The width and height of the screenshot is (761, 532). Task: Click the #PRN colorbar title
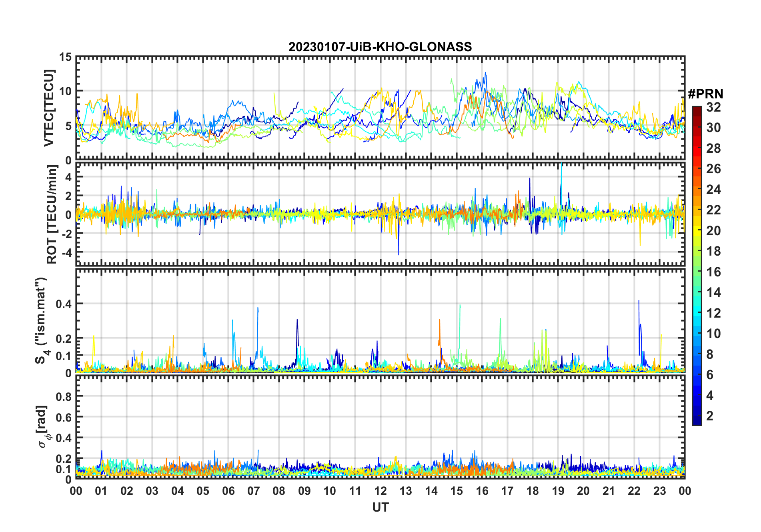(705, 94)
